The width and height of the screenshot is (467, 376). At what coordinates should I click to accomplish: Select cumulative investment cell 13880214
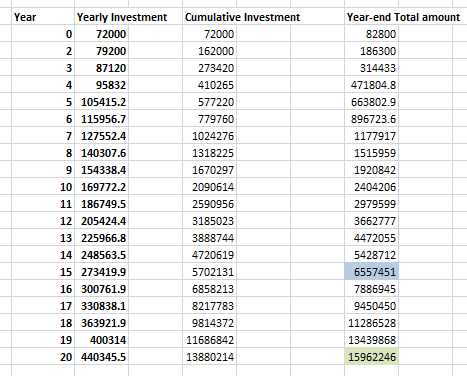[x=209, y=357]
